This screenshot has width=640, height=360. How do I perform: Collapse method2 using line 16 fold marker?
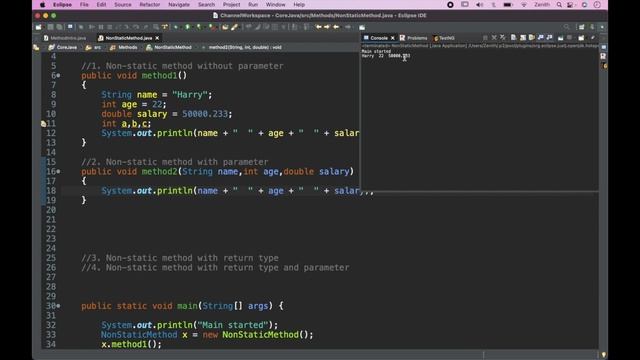click(58, 171)
